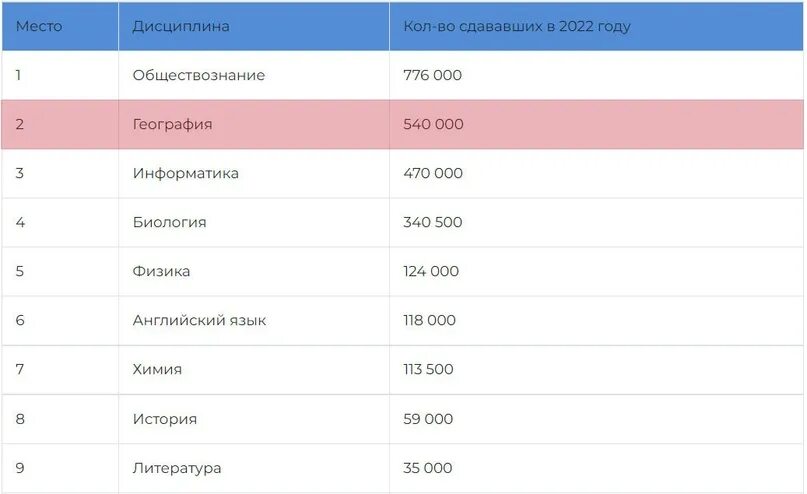This screenshot has width=807, height=494.
Task: Click the 340 500 count cell
Action: pos(597,222)
